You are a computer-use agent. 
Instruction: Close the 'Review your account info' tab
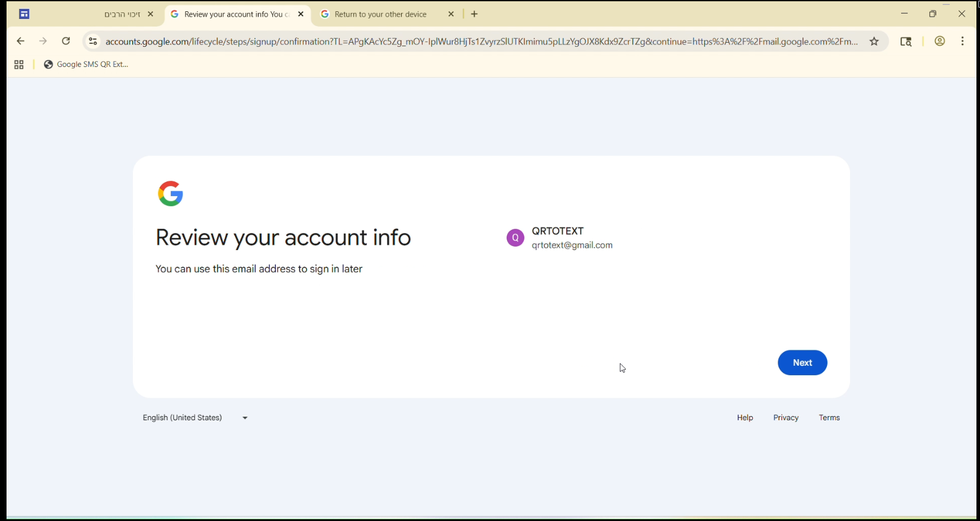pos(301,14)
